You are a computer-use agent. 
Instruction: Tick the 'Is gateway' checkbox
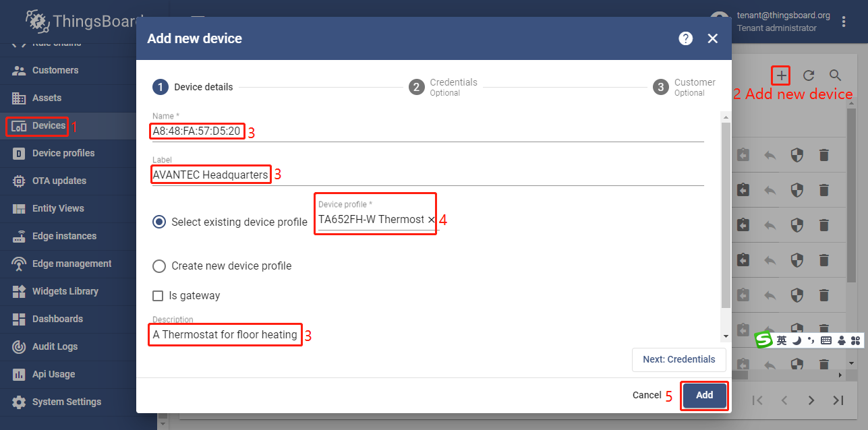pyautogui.click(x=158, y=295)
